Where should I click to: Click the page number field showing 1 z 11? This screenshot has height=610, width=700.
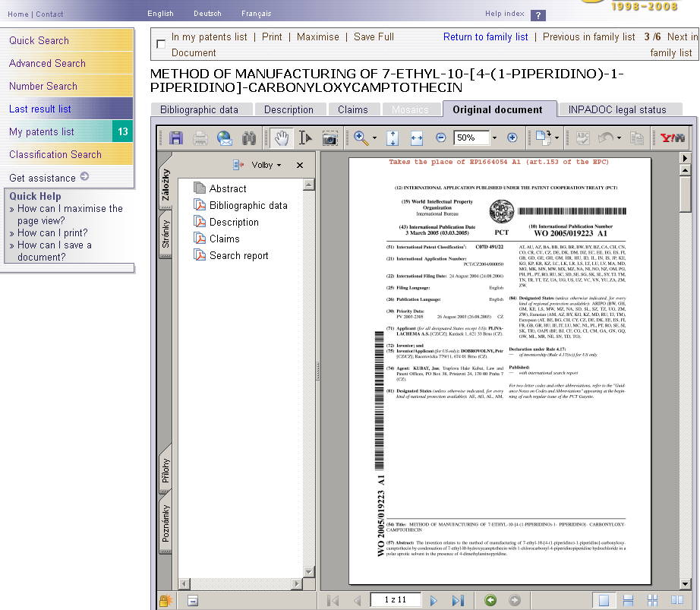(396, 599)
